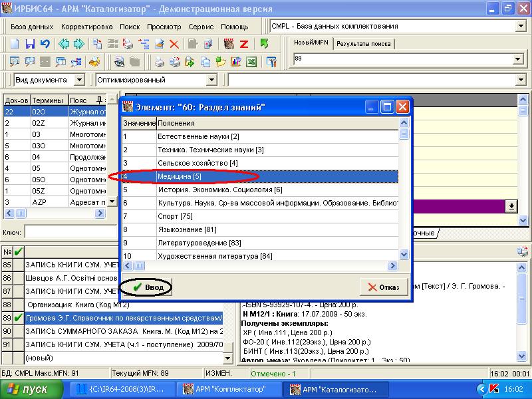The width and height of the screenshot is (532, 399).
Task: Switch to 'Результаты поиска' tab
Action: coord(363,44)
